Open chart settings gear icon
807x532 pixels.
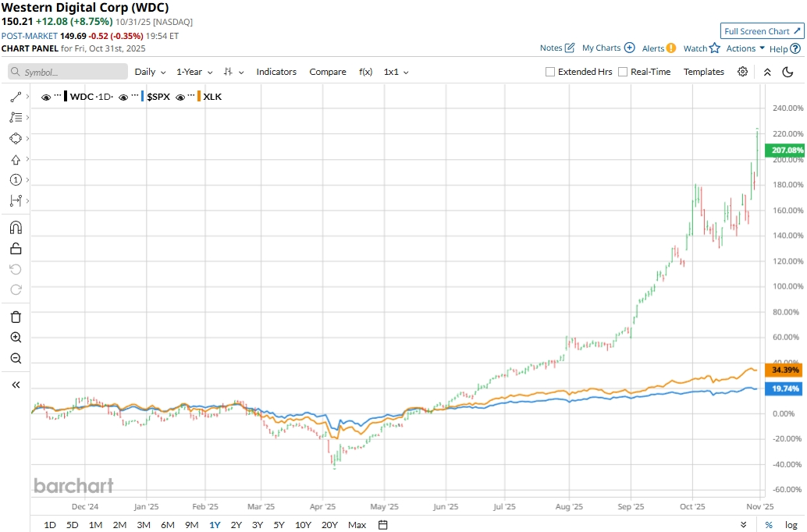[x=742, y=72]
